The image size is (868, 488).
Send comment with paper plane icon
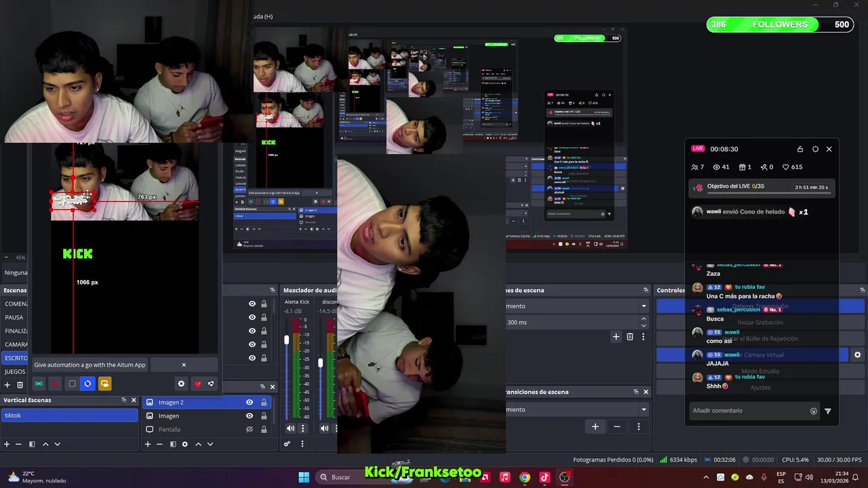tap(827, 411)
